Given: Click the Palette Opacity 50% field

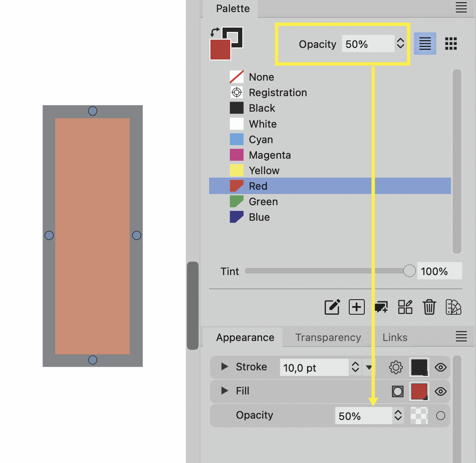Looking at the screenshot, I should click(367, 44).
